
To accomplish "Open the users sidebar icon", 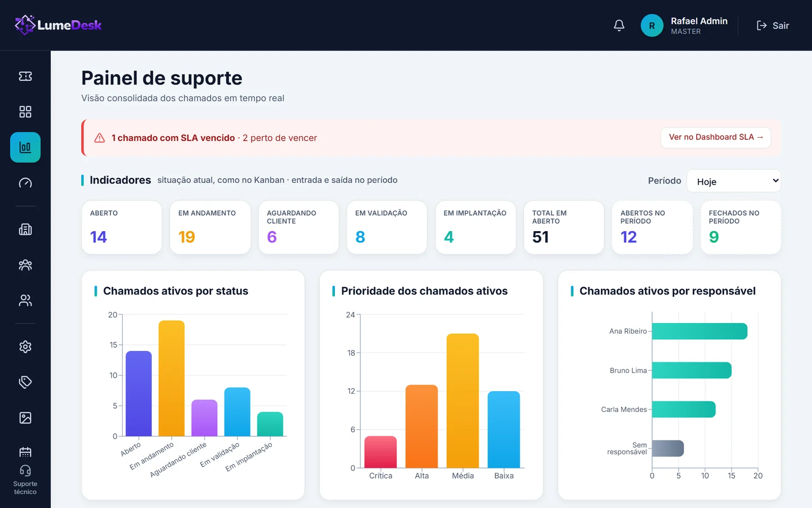I will click(25, 301).
